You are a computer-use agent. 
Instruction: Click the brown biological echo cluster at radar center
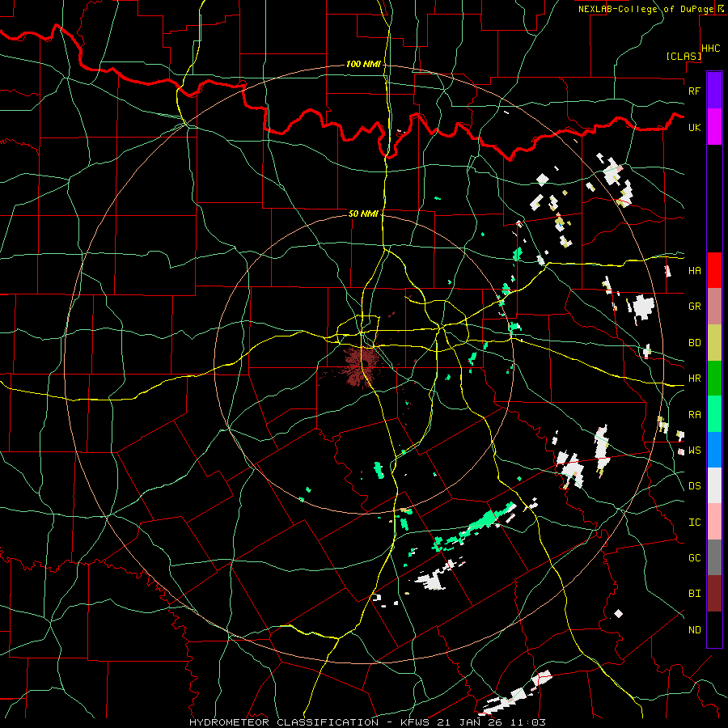point(360,365)
